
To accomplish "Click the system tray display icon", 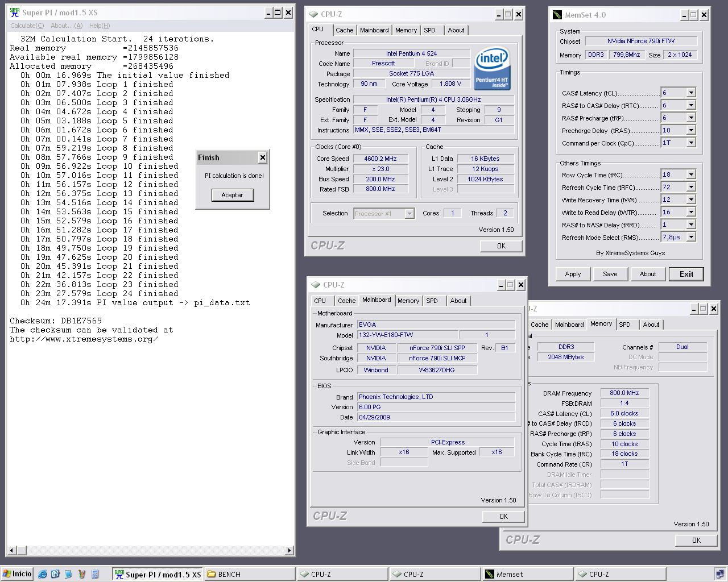I will tap(719, 574).
